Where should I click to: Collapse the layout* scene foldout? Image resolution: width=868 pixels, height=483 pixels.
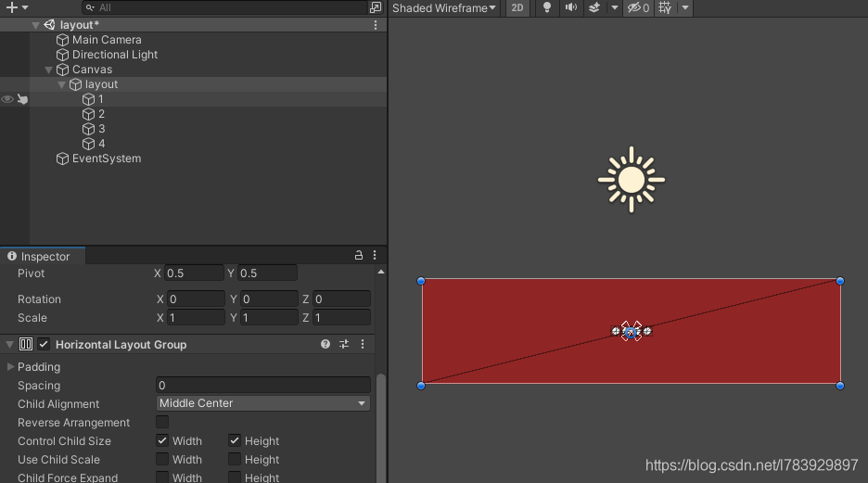point(35,25)
